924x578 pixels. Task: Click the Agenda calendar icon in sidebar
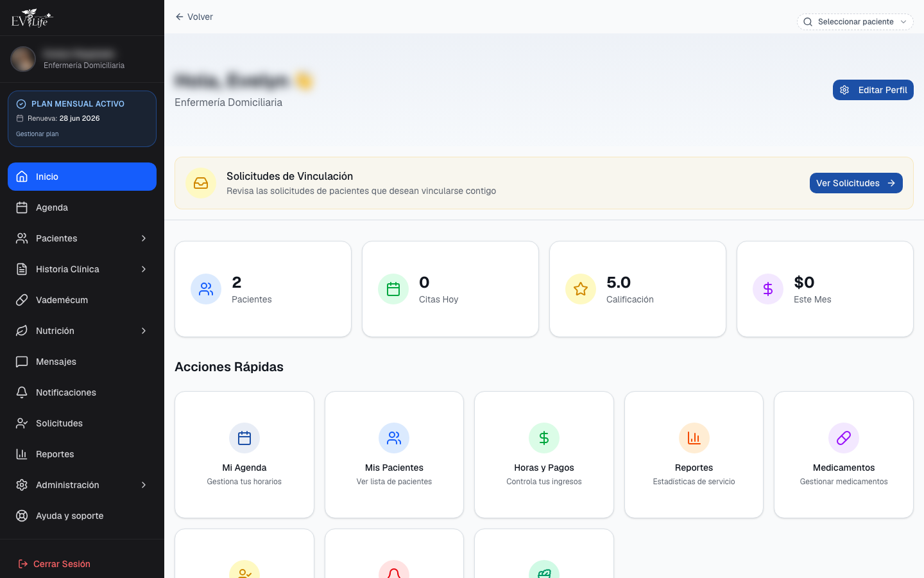point(22,207)
